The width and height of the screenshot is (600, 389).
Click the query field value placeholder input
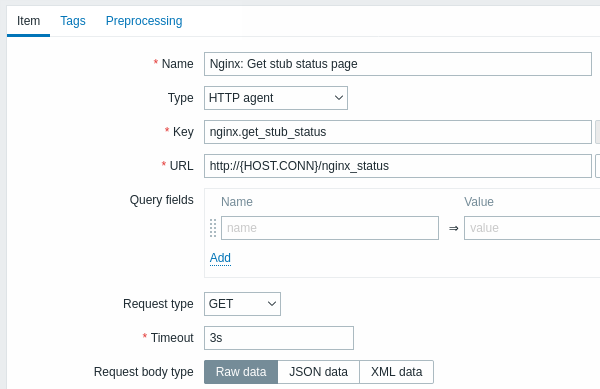point(532,228)
